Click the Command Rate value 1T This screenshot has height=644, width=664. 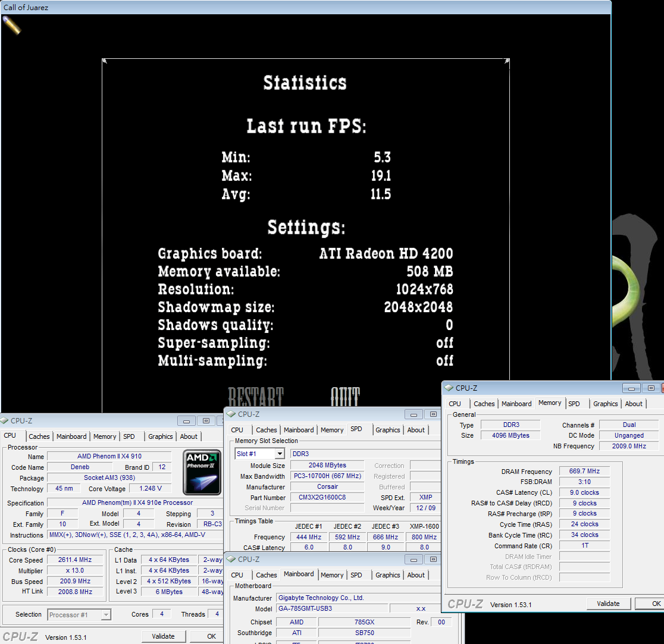tap(584, 545)
